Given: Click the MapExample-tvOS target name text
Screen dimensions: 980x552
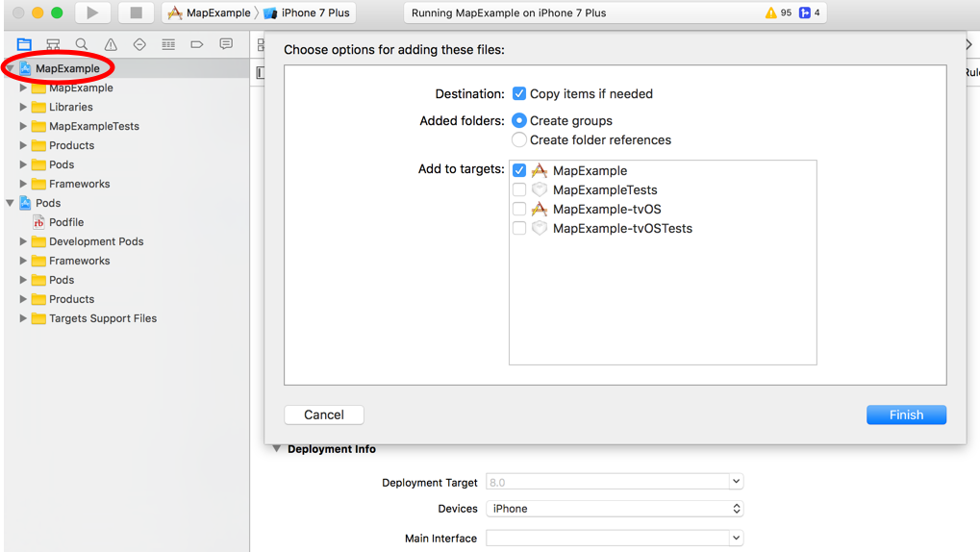Looking at the screenshot, I should tap(607, 209).
